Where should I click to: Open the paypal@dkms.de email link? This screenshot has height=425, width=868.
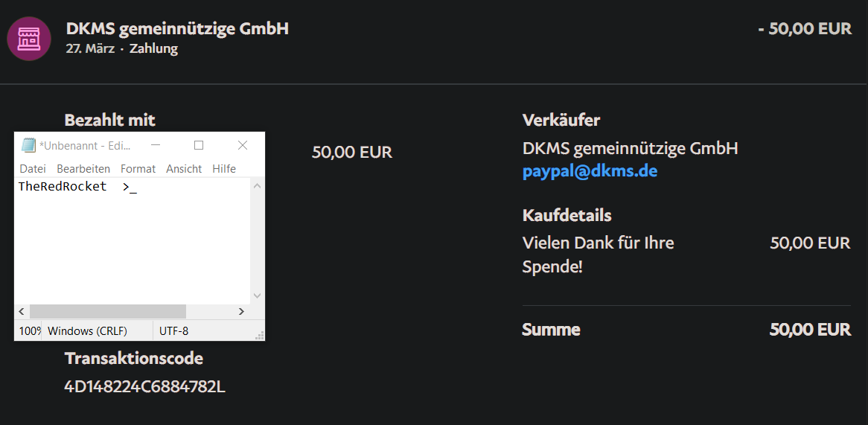point(590,171)
